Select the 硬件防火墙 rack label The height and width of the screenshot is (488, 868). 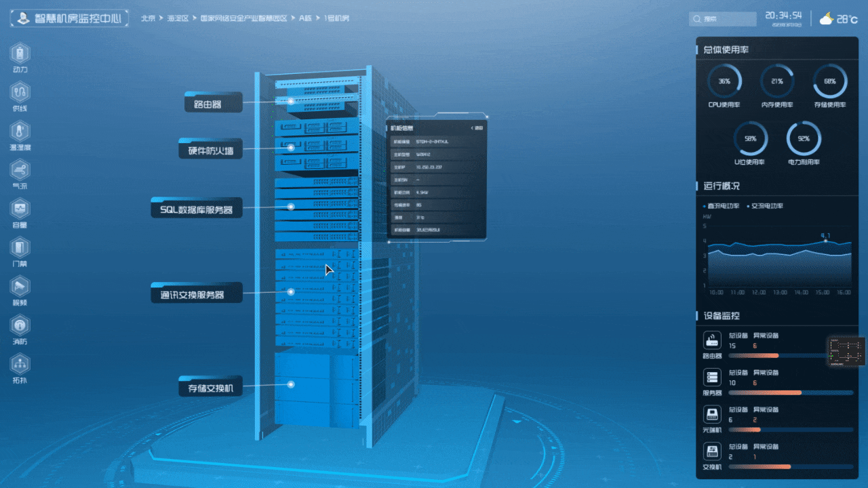coord(210,150)
